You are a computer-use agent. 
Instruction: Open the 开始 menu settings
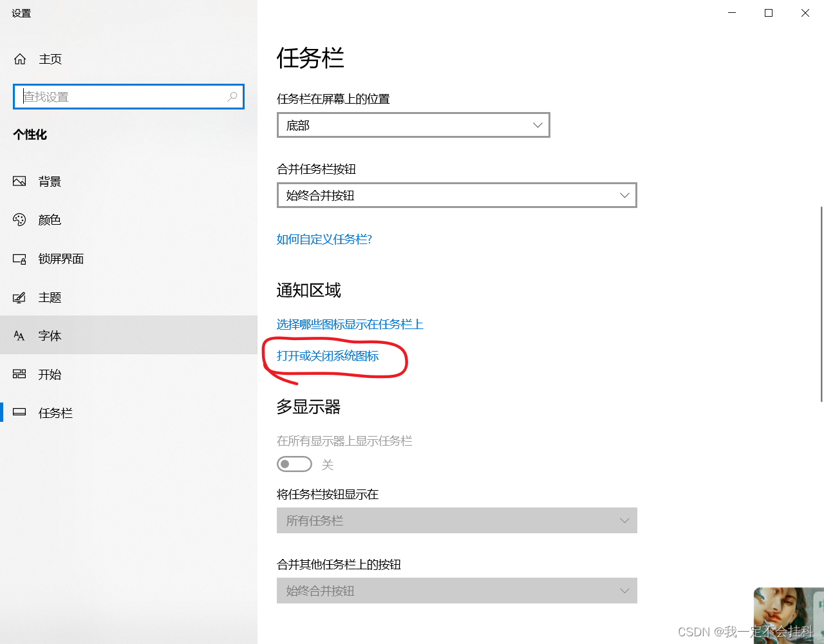coord(129,374)
